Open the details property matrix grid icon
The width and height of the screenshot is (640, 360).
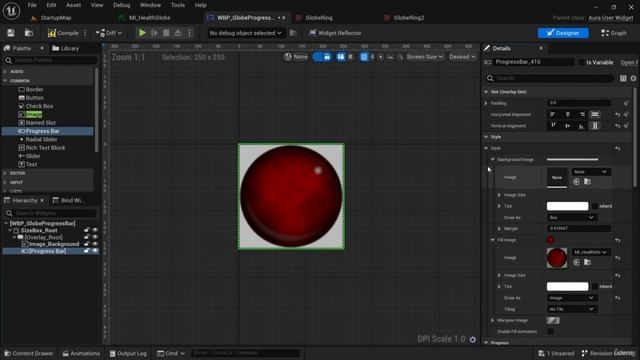click(623, 78)
